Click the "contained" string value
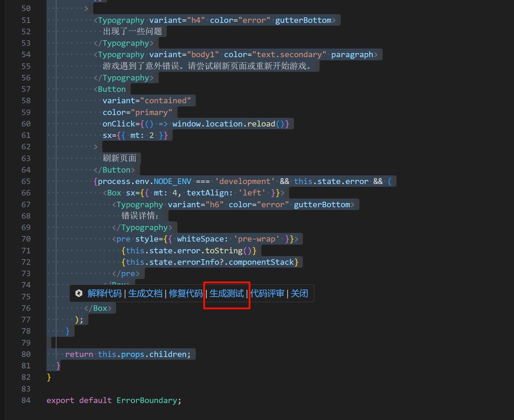 click(165, 100)
